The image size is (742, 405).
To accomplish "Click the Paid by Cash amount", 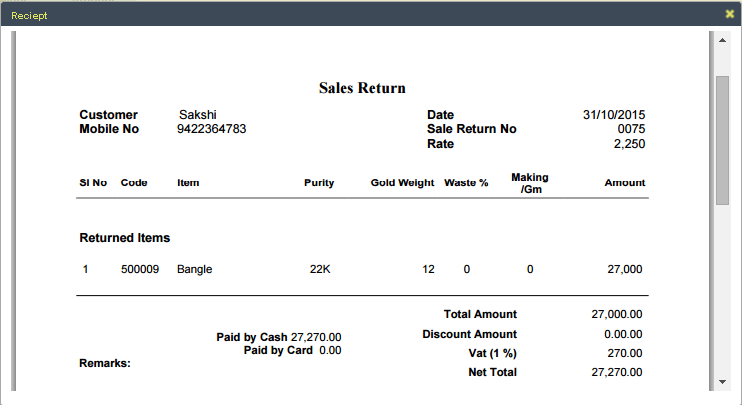I will pyautogui.click(x=316, y=337).
